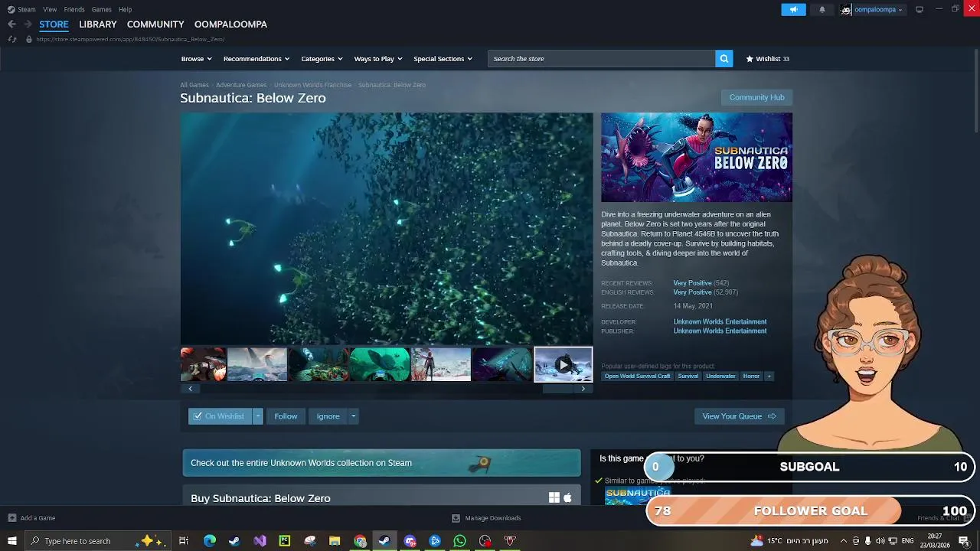Image resolution: width=980 pixels, height=551 pixels.
Task: Open the Help menu
Action: 125,9
